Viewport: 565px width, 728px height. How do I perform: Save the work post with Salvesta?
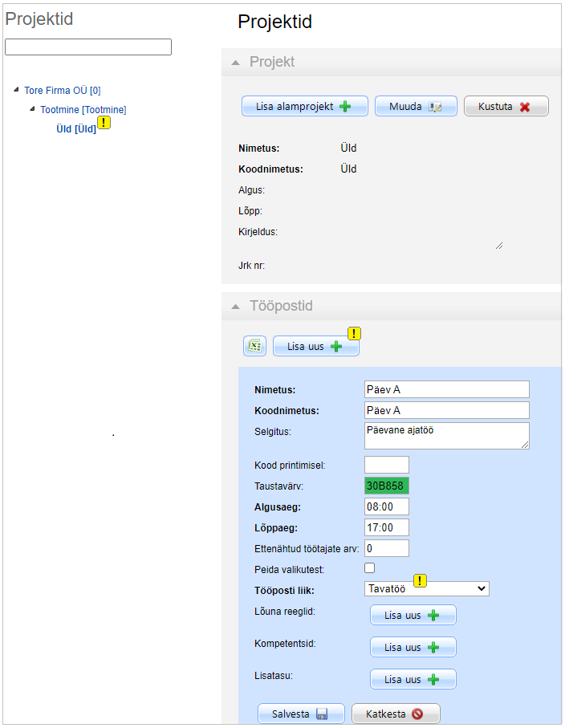click(x=300, y=714)
